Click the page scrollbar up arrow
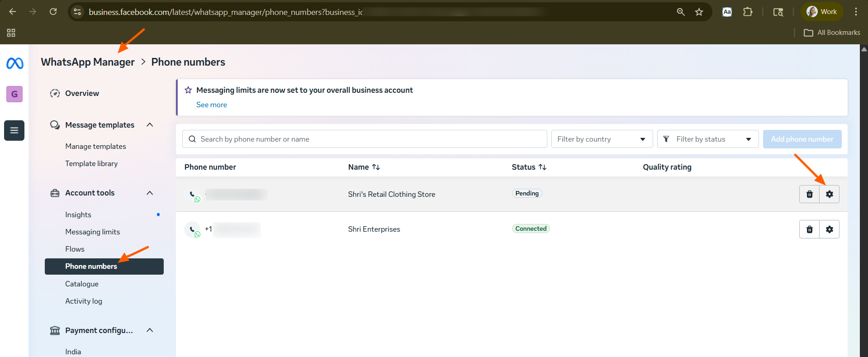This screenshot has width=868, height=357. [864, 49]
